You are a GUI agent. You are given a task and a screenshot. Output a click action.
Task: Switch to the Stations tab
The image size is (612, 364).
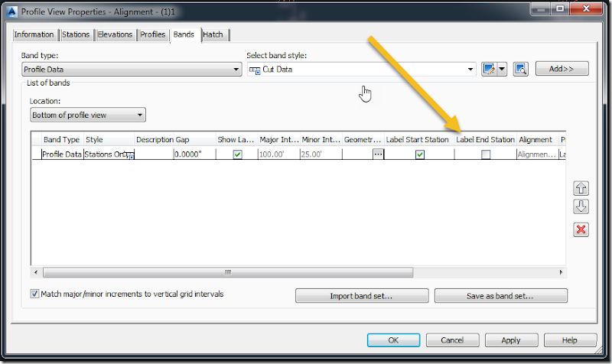click(76, 34)
